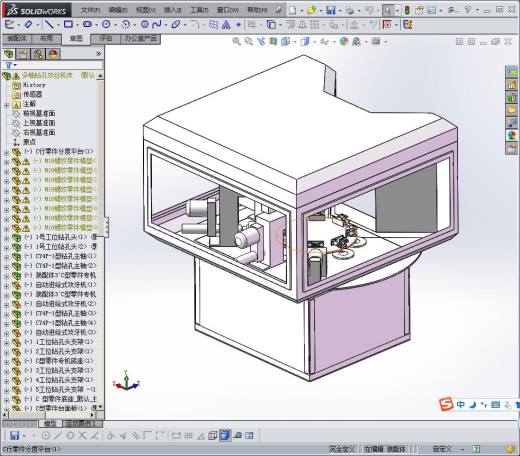Viewport: 520px width, 456px height.
Task: Open the Line tool dropdown arrow
Action: [58, 25]
